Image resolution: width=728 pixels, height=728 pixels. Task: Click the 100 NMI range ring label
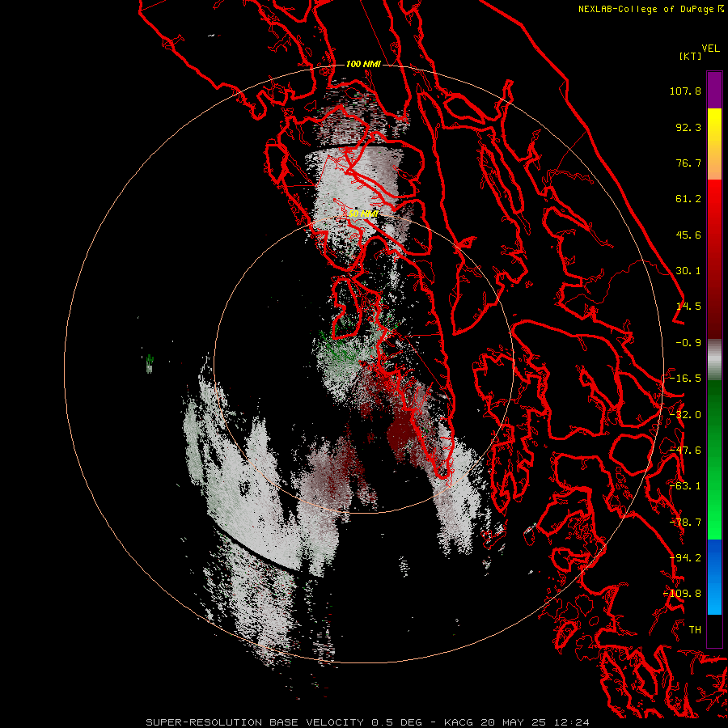363,64
